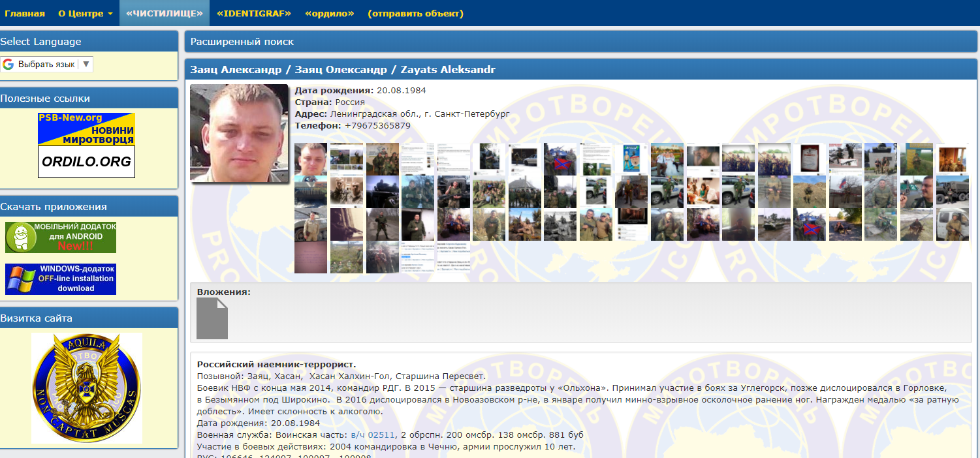The width and height of the screenshot is (980, 458).
Task: Open the first thumbnail in photo gallery
Action: (x=311, y=159)
